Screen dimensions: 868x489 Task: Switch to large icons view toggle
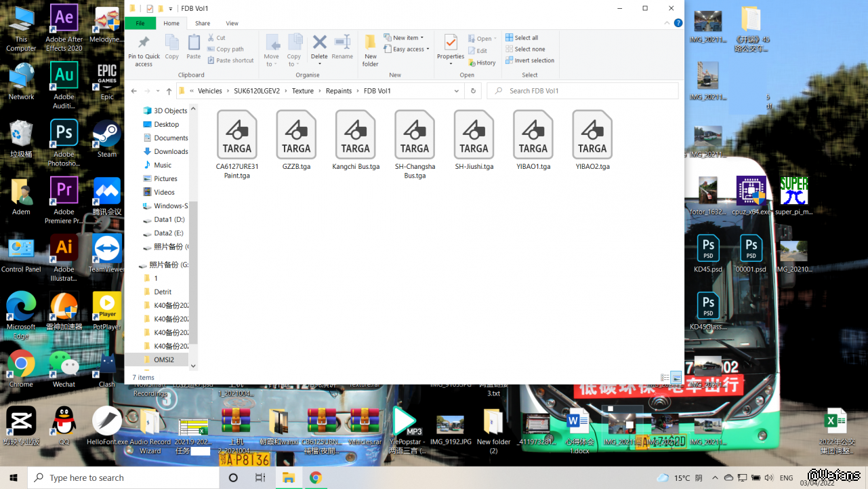[x=676, y=378]
